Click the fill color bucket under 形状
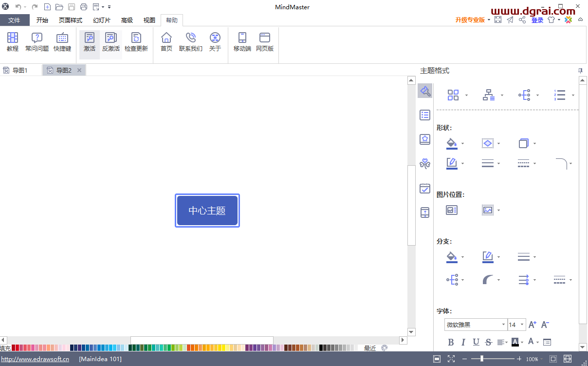Image resolution: width=588 pixels, height=366 pixels. (451, 143)
